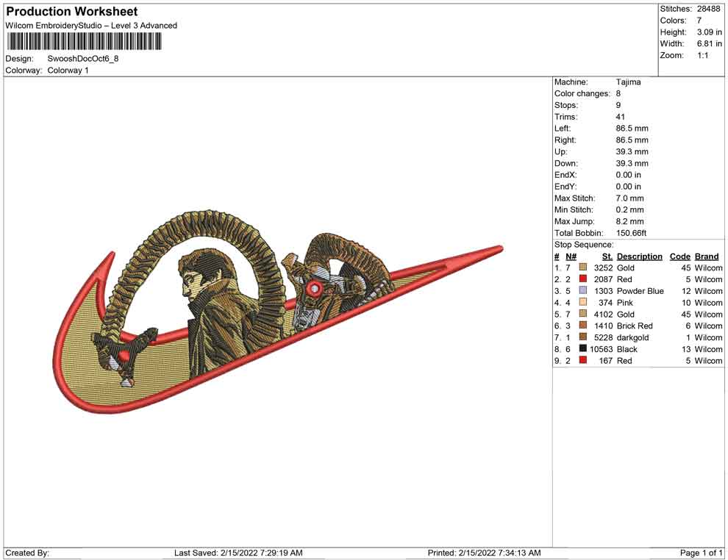Click the Powder Blue color swatch
728x560 pixels.
point(583,290)
